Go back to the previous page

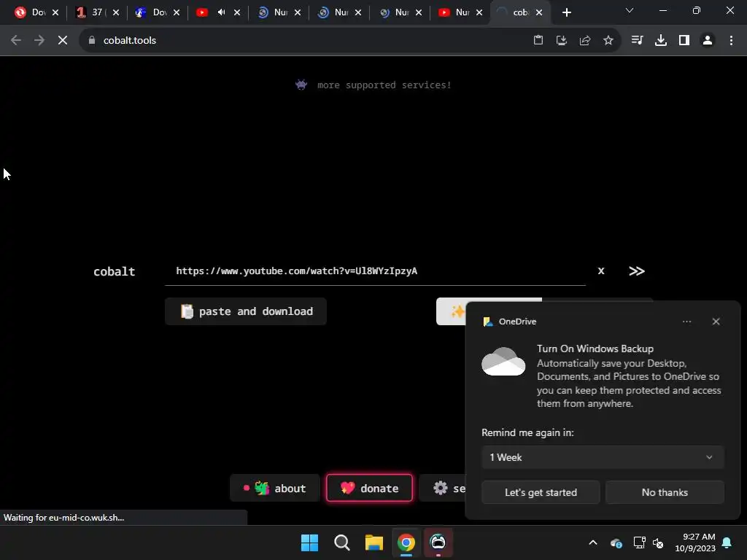tap(16, 41)
